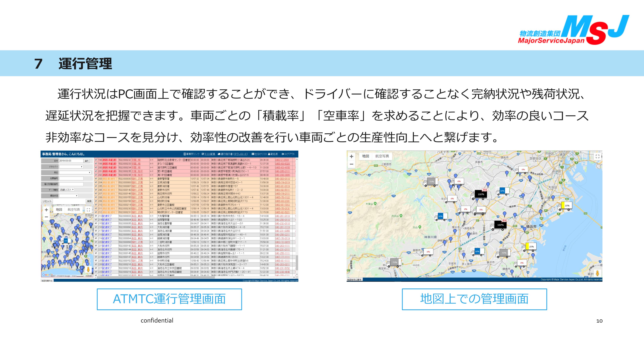The image size is (644, 362).
Task: Click the 伝票番号 input field
Action: [x=71, y=178]
